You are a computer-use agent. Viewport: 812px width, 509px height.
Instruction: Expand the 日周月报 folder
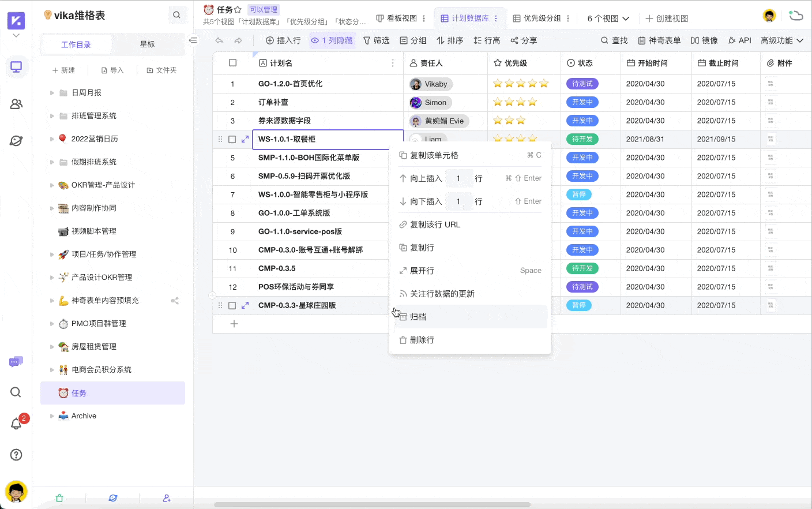[x=52, y=93]
